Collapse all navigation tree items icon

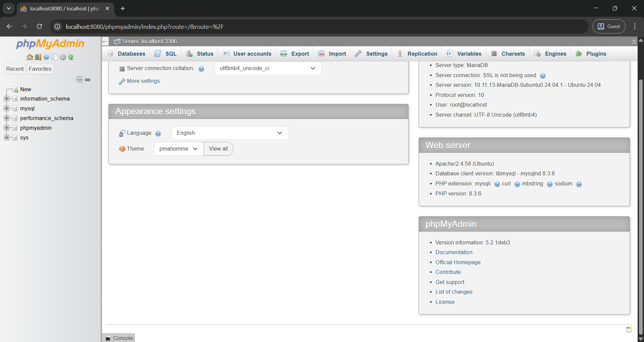pos(79,79)
